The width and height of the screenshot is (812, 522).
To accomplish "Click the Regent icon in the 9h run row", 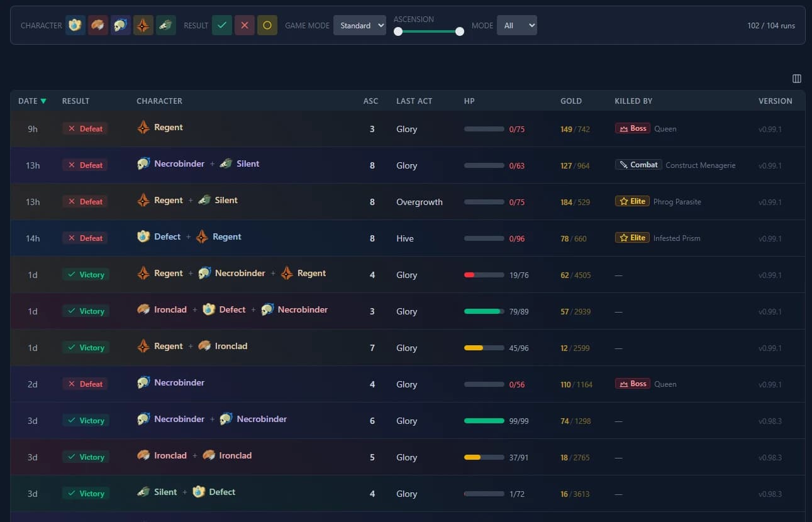I will pos(143,128).
